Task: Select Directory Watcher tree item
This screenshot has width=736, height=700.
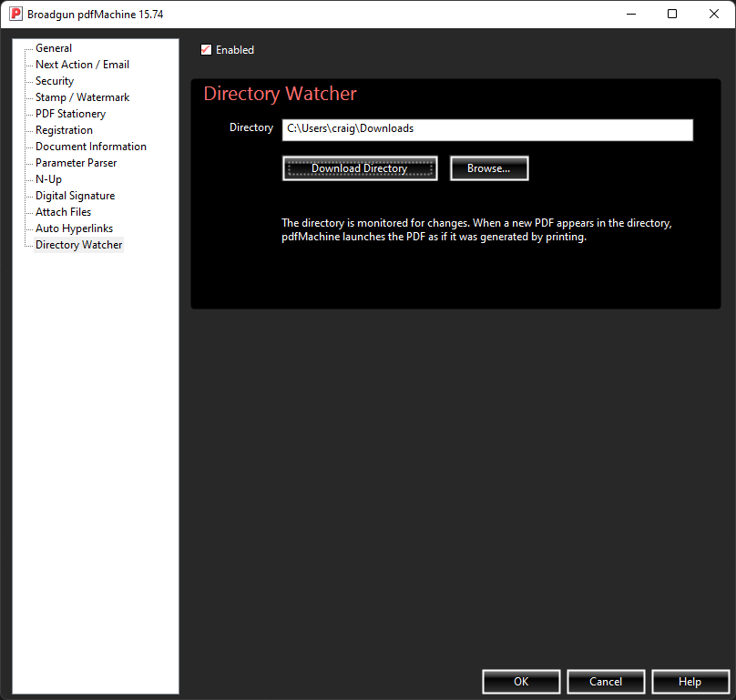Action: 78,245
